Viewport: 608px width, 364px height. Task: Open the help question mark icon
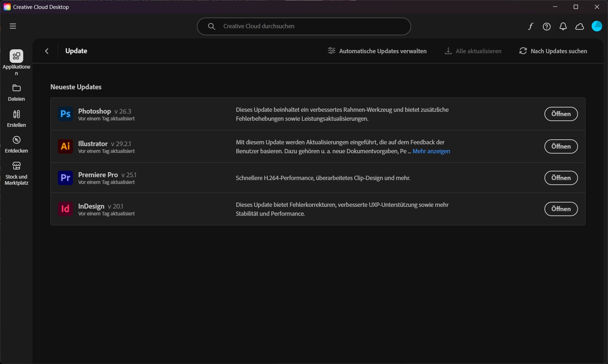[547, 26]
